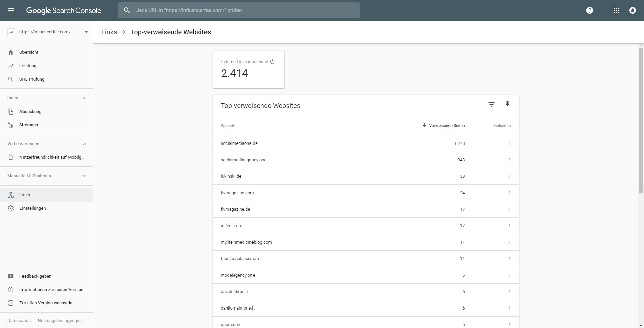
Task: Click the help question mark icon
Action: [x=589, y=10]
